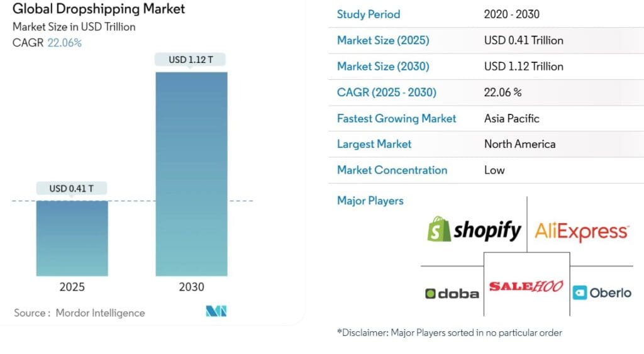Viewport: 644px width, 354px height.
Task: Click the AliExpress logo
Action: (x=582, y=231)
